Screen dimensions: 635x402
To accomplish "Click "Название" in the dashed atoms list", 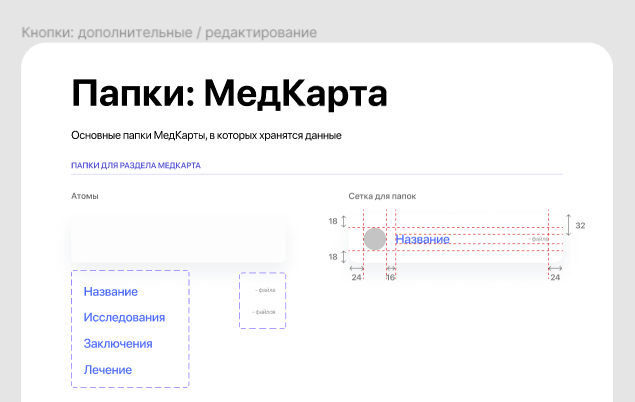I will point(111,291).
